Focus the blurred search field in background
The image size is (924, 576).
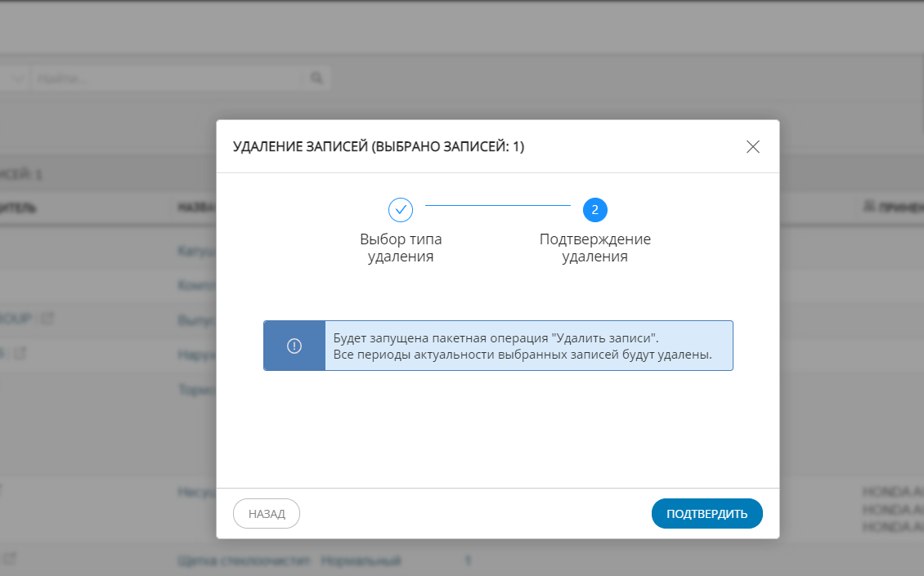[x=168, y=78]
